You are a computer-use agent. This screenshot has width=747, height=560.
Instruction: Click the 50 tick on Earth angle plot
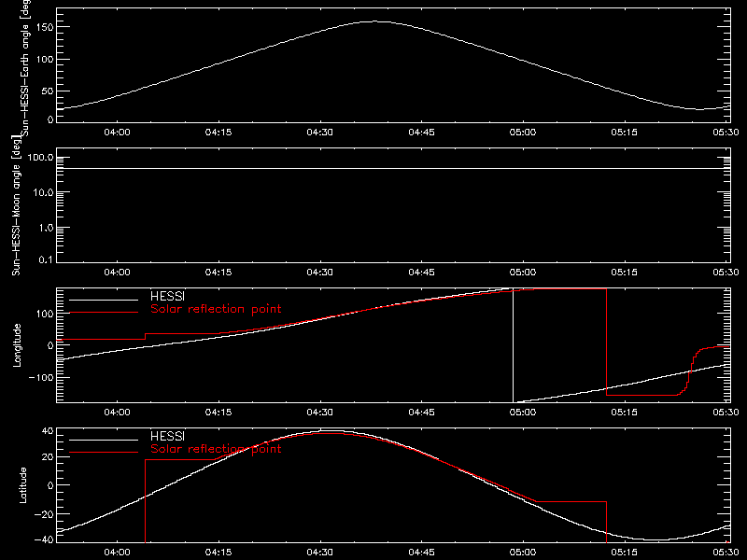[48, 91]
